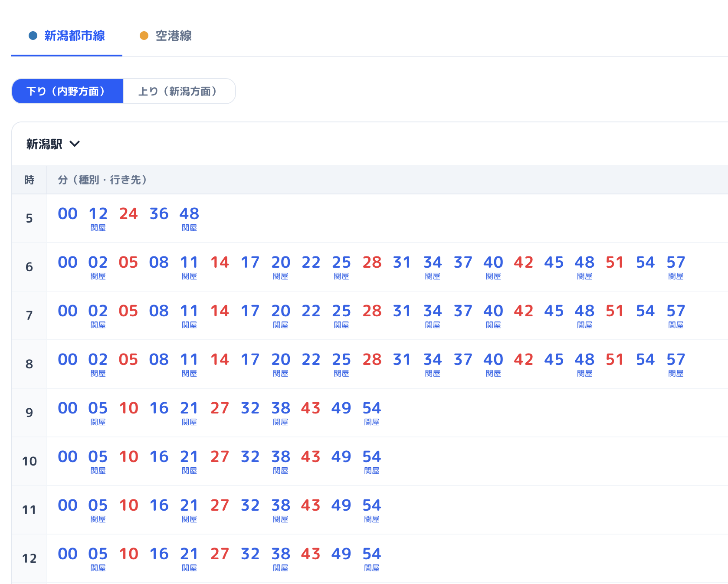
Task: Select the red 6:05 departure
Action: 128,262
